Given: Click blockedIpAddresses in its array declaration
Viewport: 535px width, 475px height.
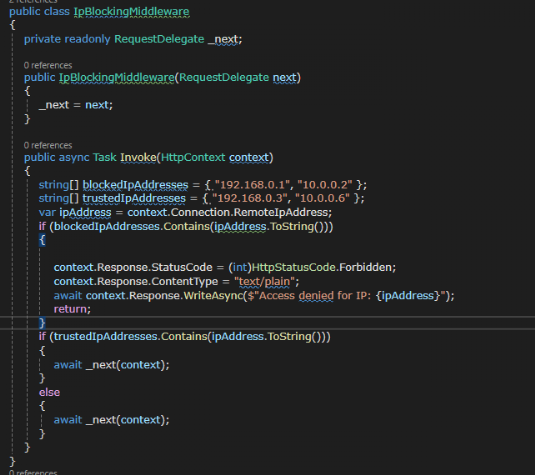Looking at the screenshot, I should (x=135, y=185).
